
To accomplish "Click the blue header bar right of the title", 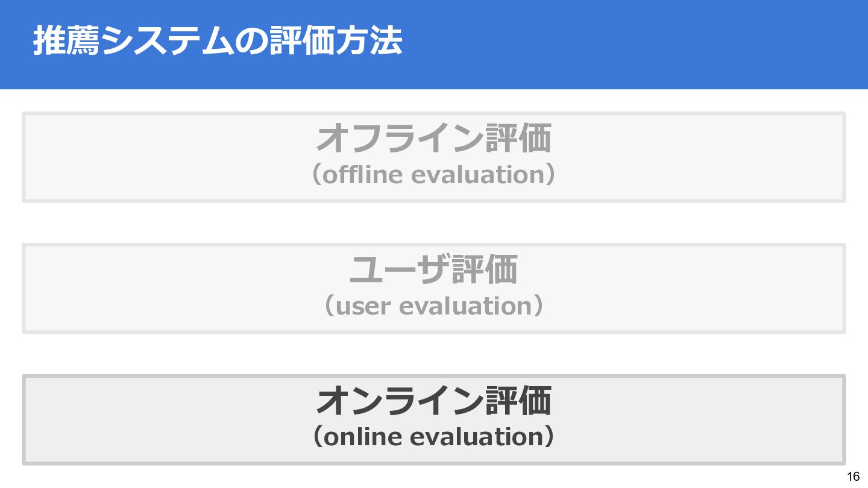I will coord(633,43).
